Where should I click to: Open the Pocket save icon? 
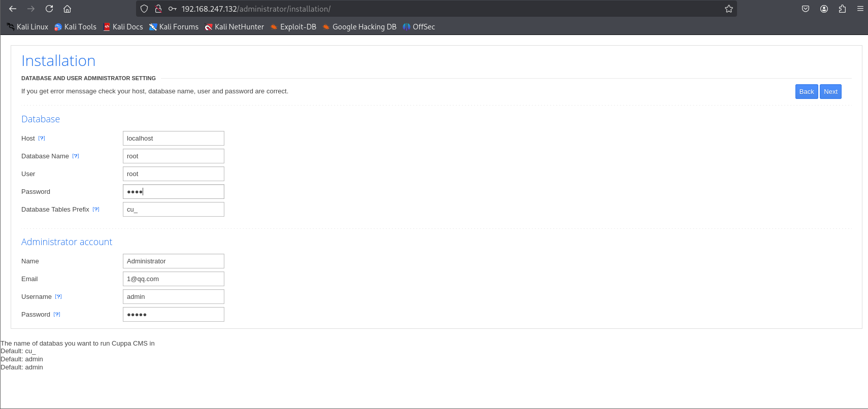806,9
